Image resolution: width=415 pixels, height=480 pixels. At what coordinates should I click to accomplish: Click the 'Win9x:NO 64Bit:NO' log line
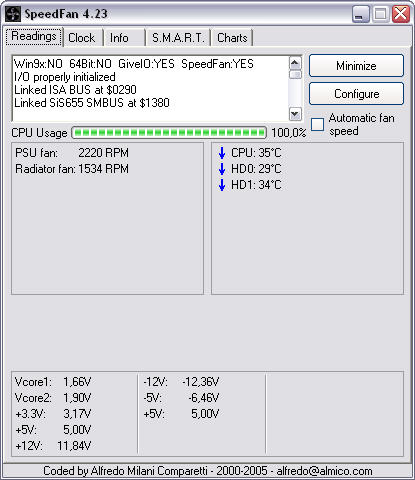coord(134,64)
